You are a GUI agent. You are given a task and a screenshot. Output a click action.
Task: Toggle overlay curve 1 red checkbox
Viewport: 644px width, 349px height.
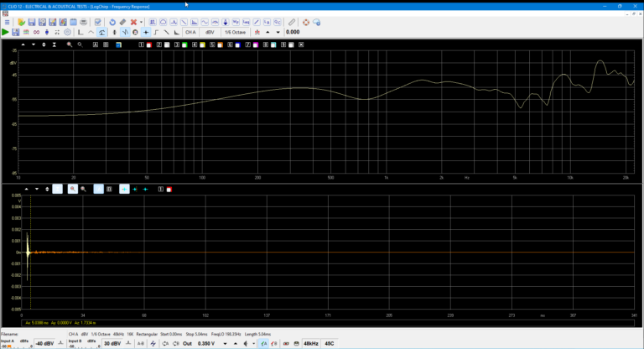coord(148,44)
